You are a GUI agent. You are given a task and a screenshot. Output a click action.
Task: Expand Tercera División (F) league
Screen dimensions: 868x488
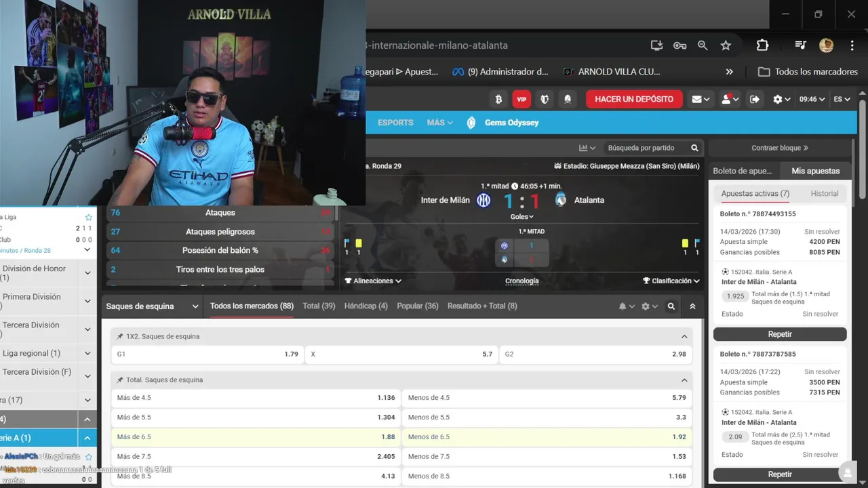click(x=87, y=376)
